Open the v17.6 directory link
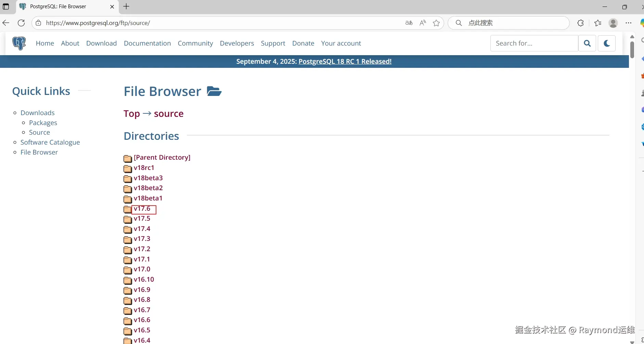This screenshot has height=344, width=644. pos(142,209)
